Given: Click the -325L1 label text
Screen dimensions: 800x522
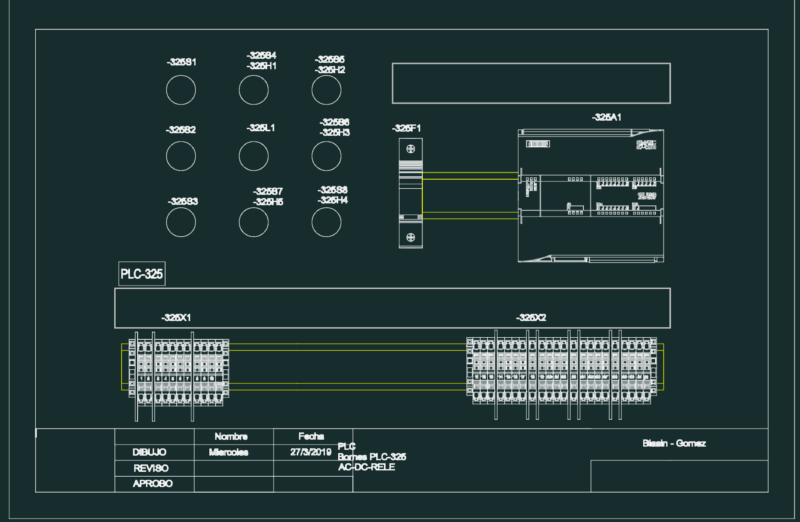Looking at the screenshot, I should (x=261, y=128).
